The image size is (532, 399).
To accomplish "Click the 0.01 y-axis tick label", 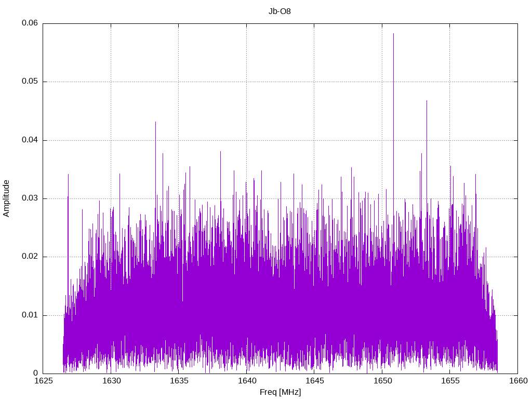I will 30,315.
